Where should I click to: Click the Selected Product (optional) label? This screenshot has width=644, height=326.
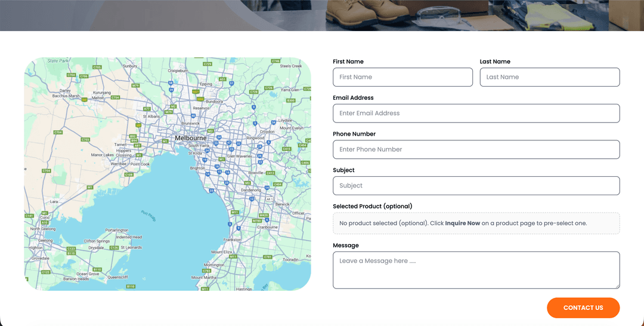point(373,207)
